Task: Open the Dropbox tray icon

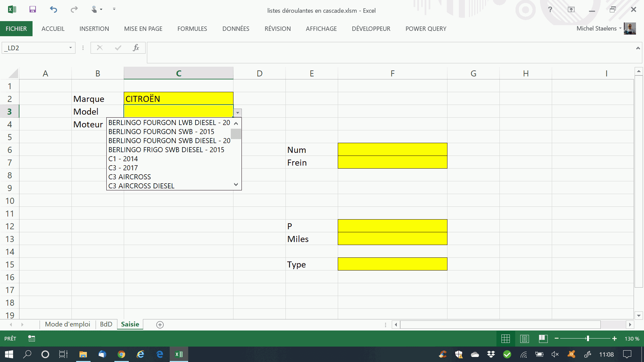Action: click(x=491, y=354)
